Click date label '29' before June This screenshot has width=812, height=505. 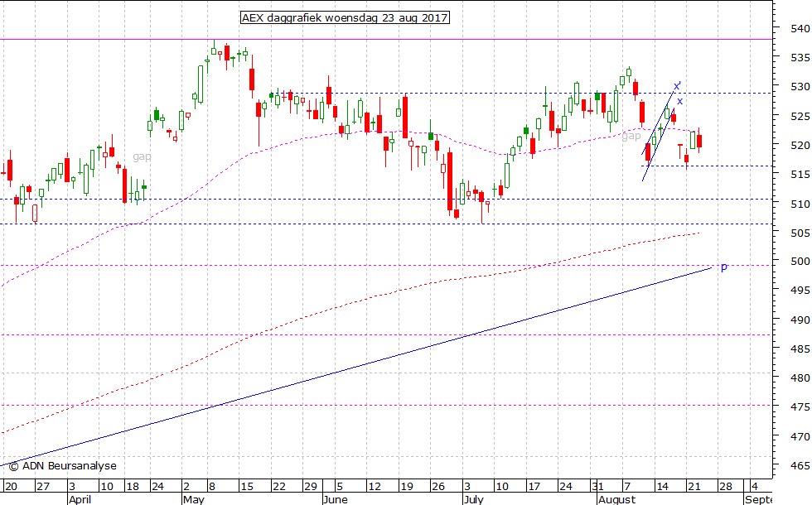tap(311, 487)
